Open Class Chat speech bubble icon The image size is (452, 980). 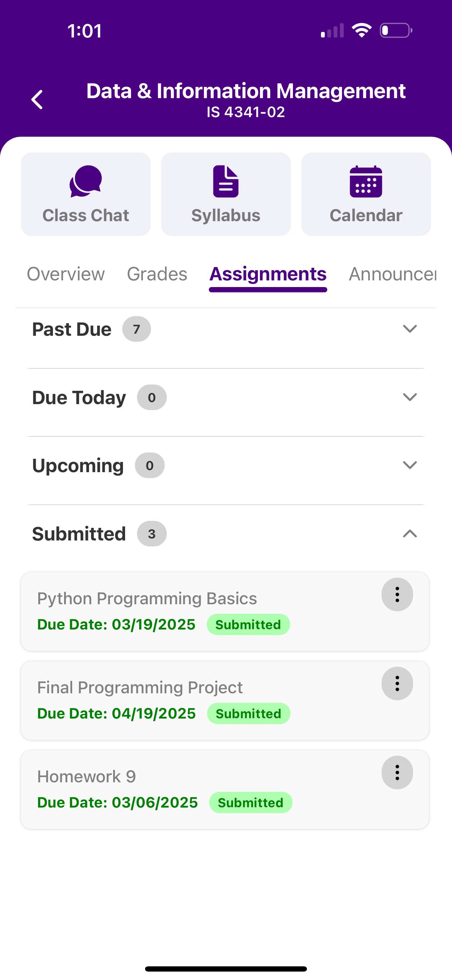click(85, 182)
